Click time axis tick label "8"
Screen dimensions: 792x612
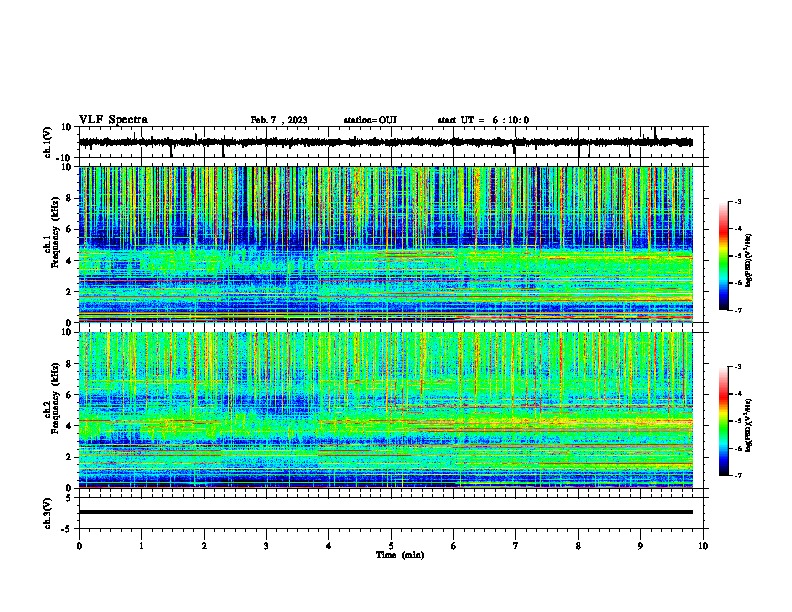tap(578, 546)
